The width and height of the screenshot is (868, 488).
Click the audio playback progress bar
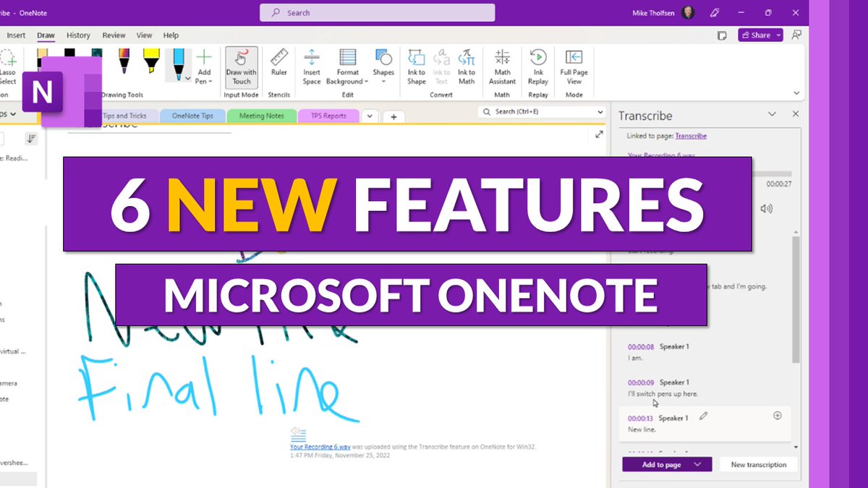pyautogui.click(x=771, y=174)
